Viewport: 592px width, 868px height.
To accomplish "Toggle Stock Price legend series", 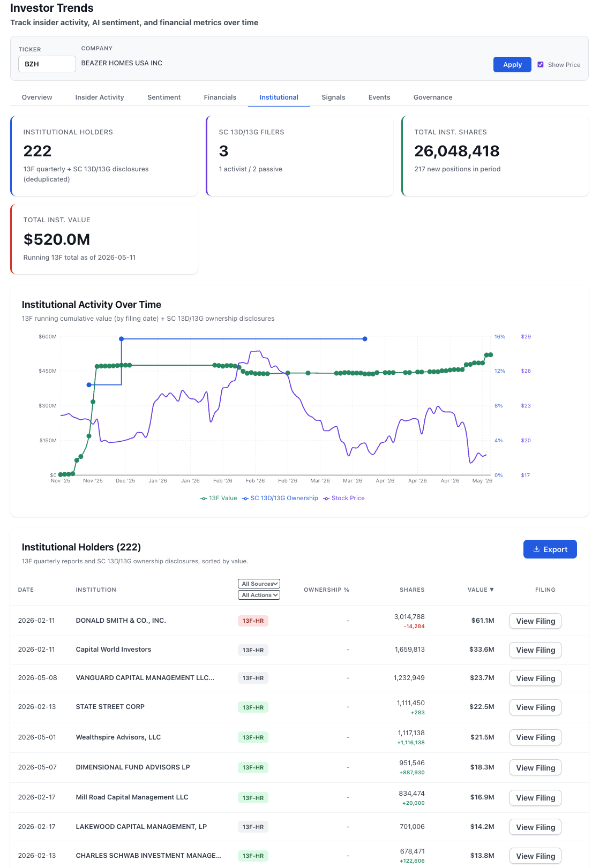I will (343, 498).
